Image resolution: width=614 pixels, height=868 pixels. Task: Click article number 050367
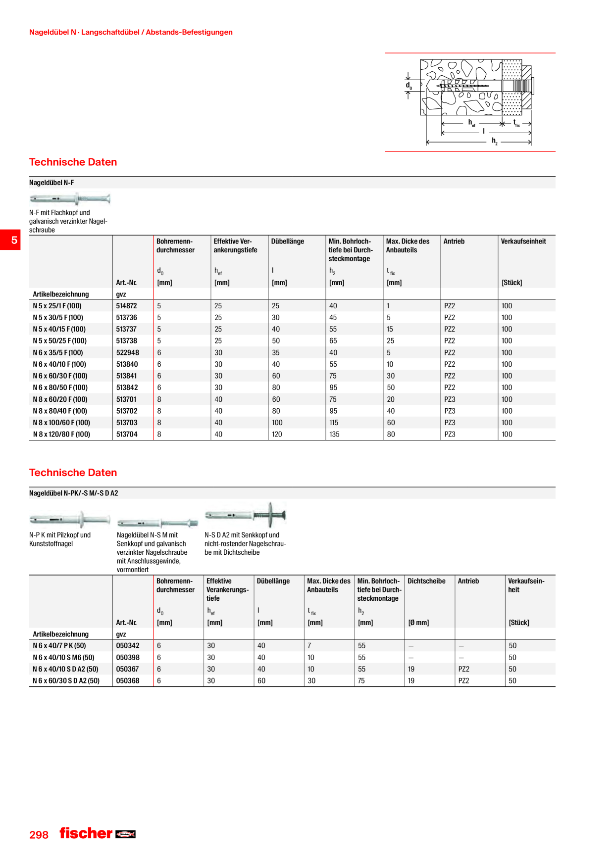click(128, 669)
